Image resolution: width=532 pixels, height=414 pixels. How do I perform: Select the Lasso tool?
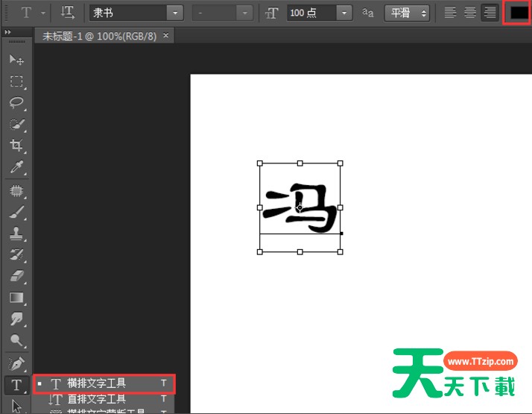coord(16,102)
